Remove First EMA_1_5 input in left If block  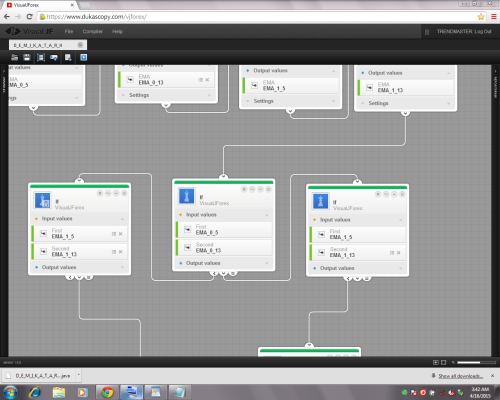pyautogui.click(x=121, y=234)
